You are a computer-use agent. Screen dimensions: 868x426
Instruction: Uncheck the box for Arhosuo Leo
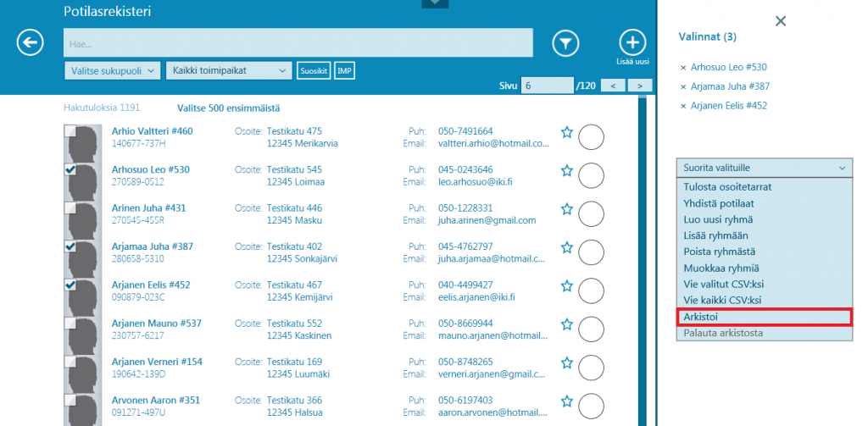70,170
